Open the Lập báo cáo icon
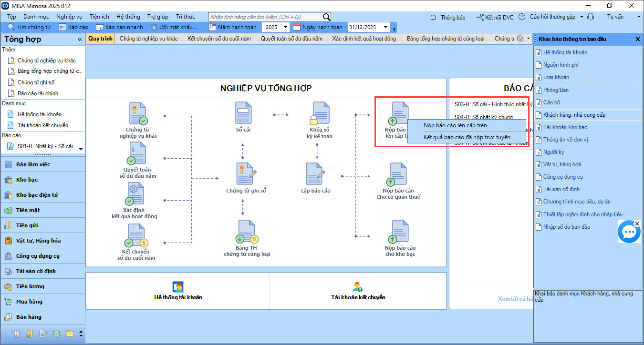 [x=315, y=174]
